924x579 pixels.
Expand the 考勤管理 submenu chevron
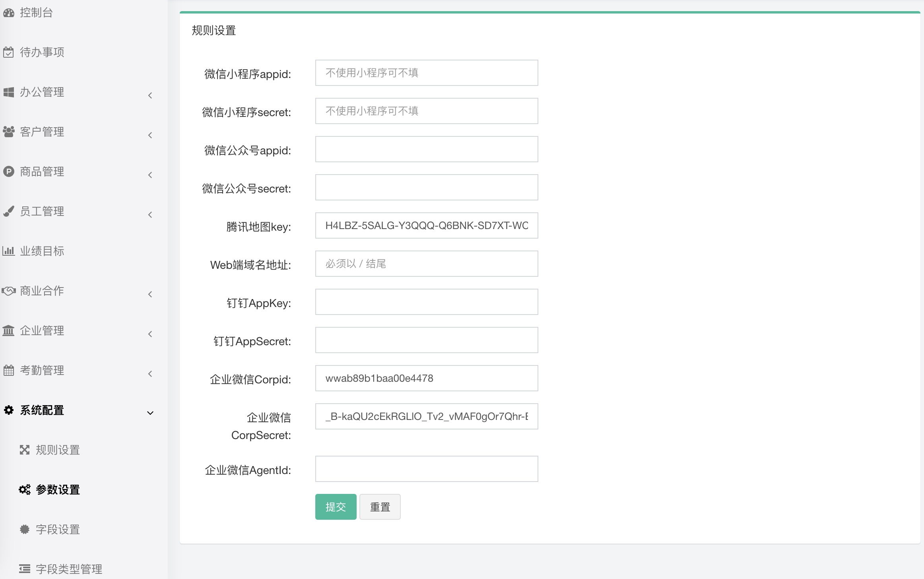(150, 373)
